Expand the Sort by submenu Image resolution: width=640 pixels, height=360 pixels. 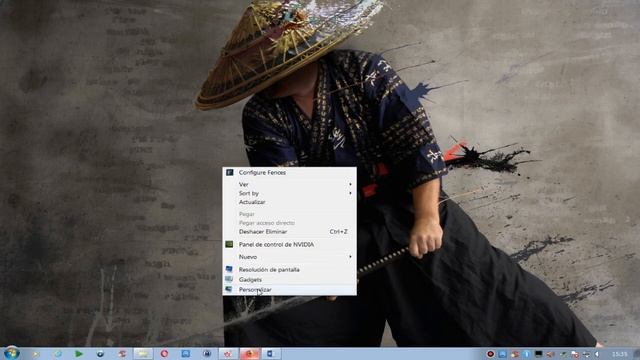coord(289,193)
